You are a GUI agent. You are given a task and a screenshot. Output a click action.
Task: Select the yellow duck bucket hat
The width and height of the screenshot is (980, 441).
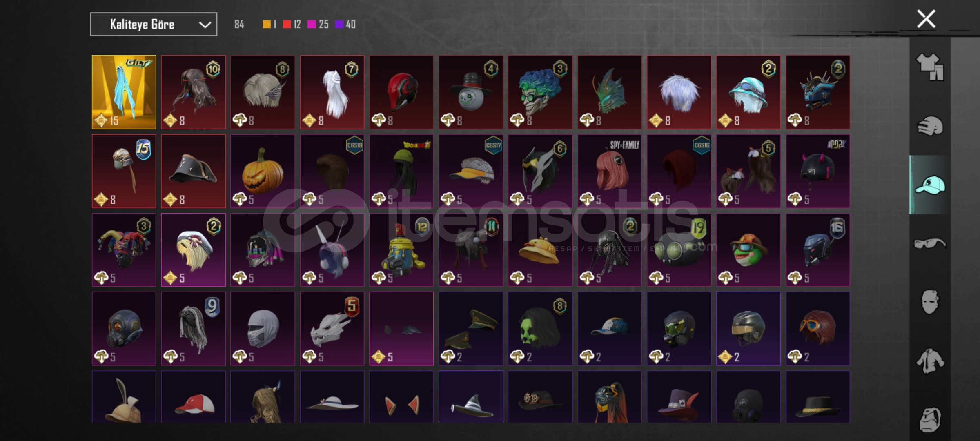coord(540,250)
